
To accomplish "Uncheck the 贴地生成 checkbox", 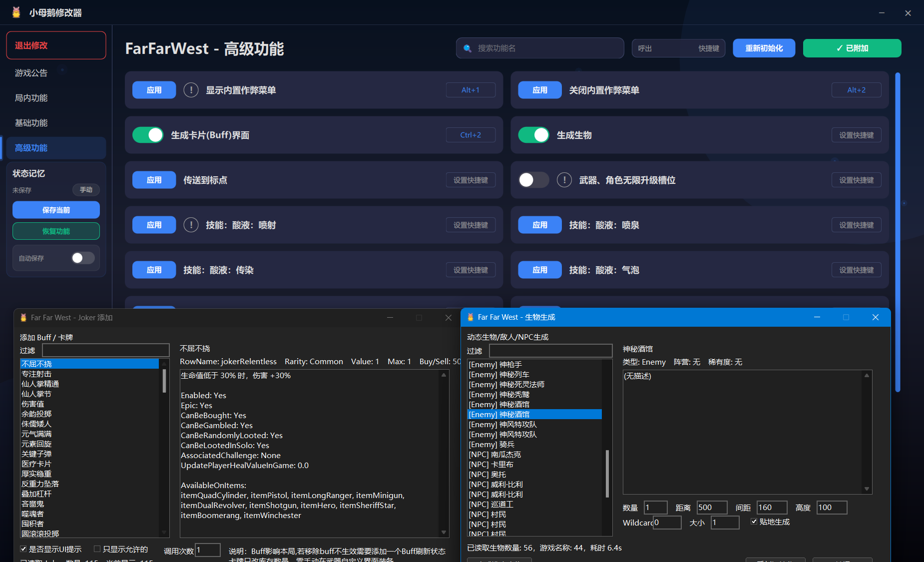I will (x=754, y=522).
